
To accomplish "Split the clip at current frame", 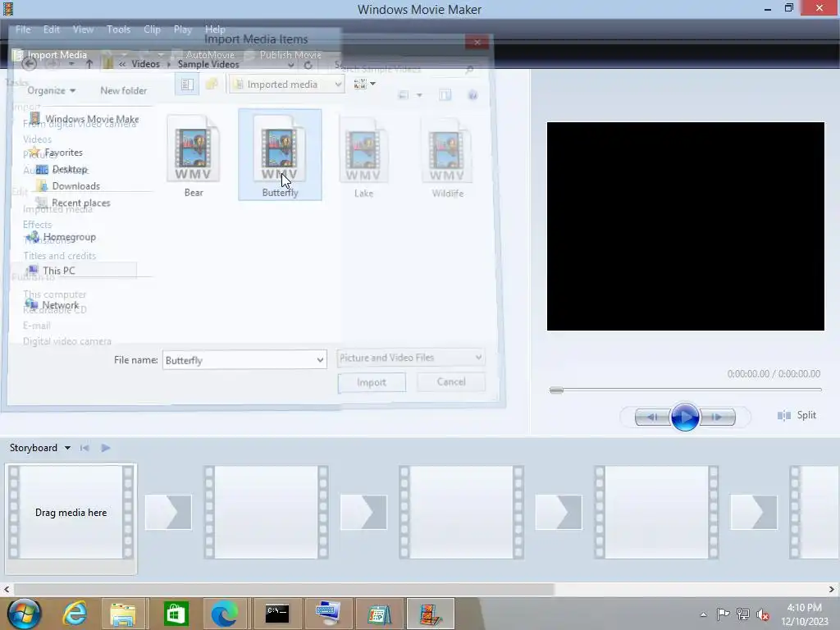I will pos(797,415).
